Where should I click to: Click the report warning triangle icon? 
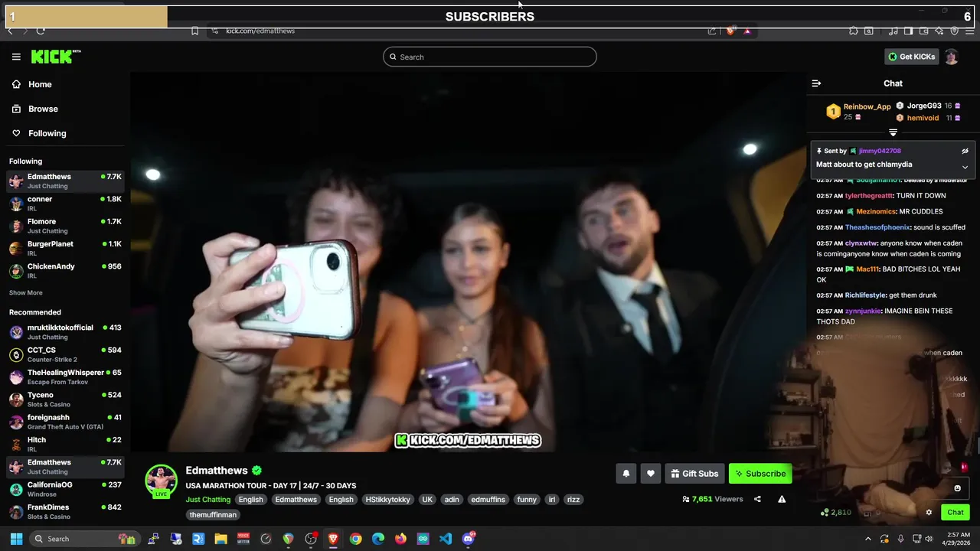tap(782, 499)
